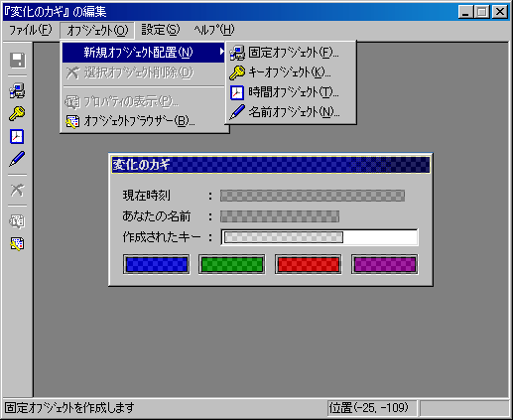The width and height of the screenshot is (513, 420).
Task: Open the 設定(S) menu
Action: coord(161,30)
